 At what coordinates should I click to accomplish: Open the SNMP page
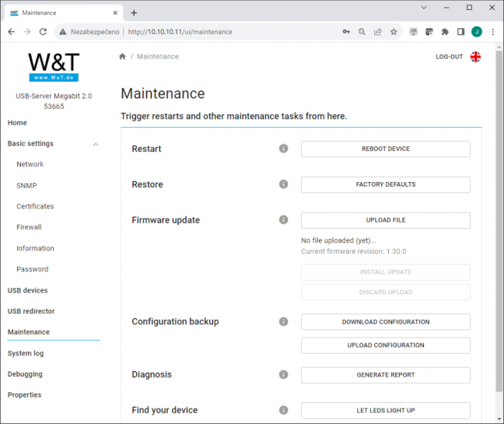tap(26, 185)
